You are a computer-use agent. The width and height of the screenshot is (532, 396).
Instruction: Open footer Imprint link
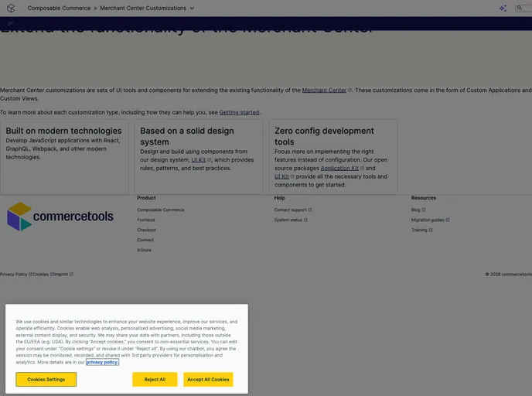63,274
